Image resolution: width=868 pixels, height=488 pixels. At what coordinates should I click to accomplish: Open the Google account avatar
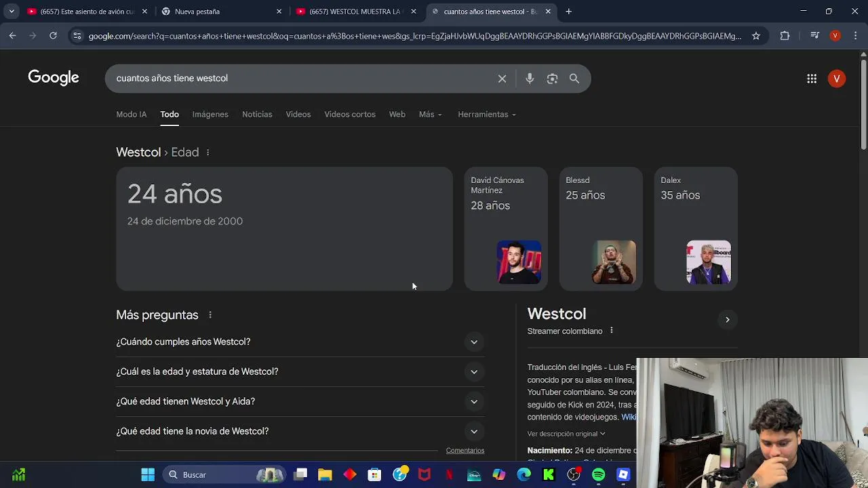tap(837, 79)
